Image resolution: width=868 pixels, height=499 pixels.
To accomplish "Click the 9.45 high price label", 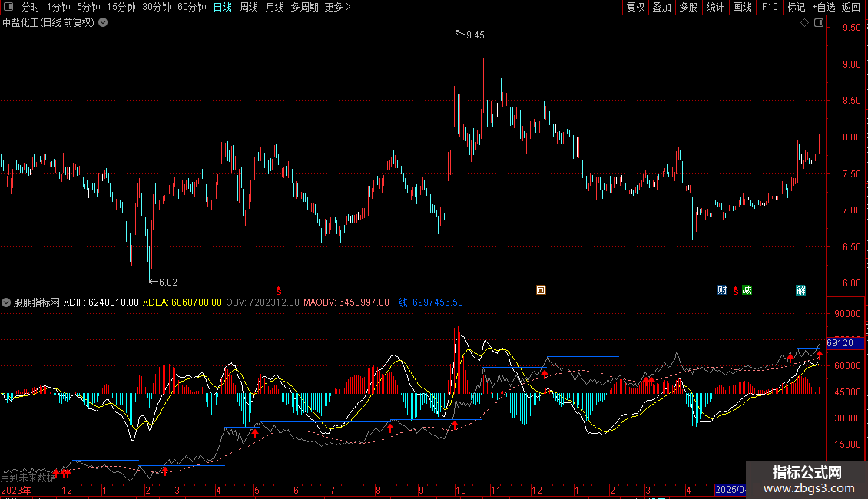I will coord(475,35).
